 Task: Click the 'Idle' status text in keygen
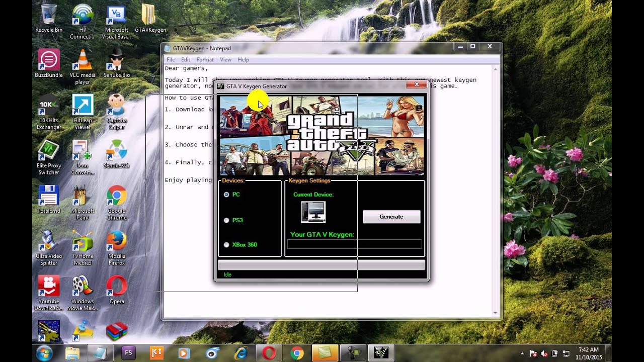click(227, 275)
